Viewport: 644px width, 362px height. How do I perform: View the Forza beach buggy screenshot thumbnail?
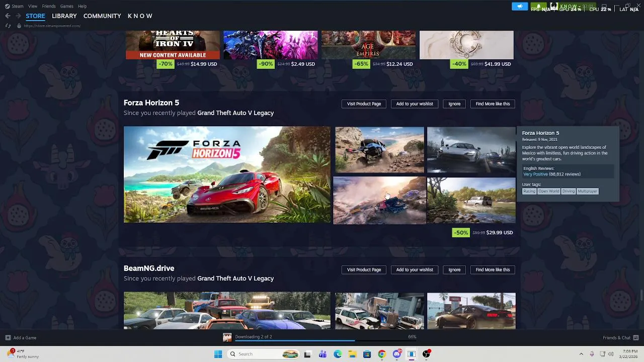[379, 150]
